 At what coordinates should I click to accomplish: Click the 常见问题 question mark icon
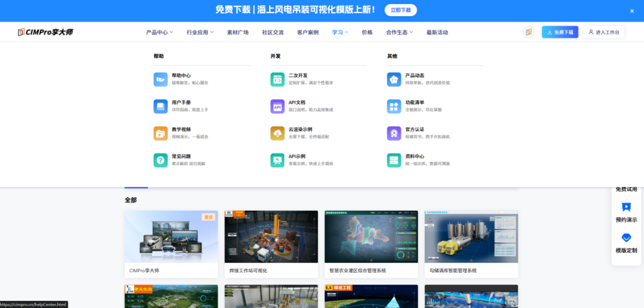[x=160, y=161]
